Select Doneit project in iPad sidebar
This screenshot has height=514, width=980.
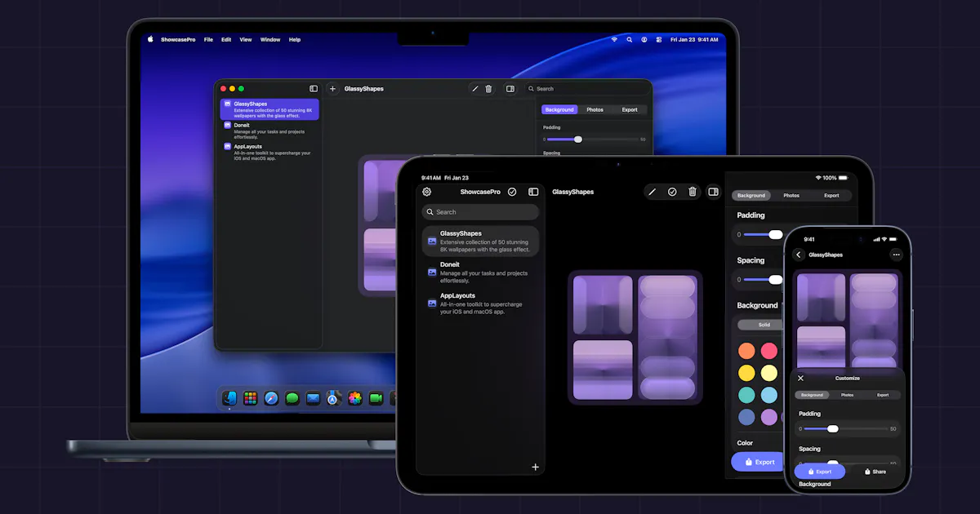point(480,273)
